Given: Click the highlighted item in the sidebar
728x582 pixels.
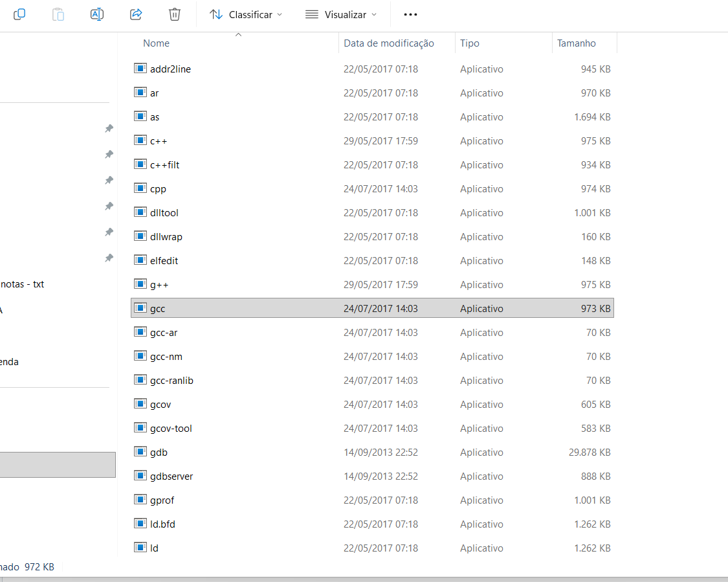Looking at the screenshot, I should [58, 464].
